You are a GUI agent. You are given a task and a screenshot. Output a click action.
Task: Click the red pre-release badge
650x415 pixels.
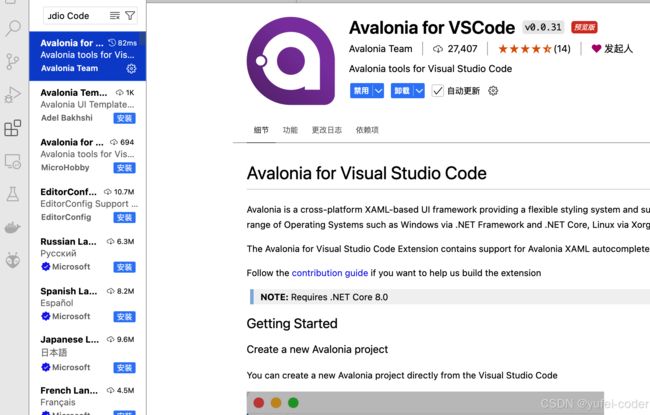click(584, 27)
